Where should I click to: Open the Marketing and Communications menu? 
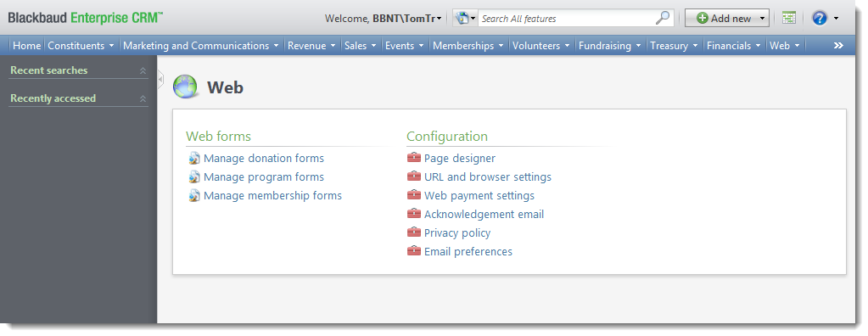201,46
